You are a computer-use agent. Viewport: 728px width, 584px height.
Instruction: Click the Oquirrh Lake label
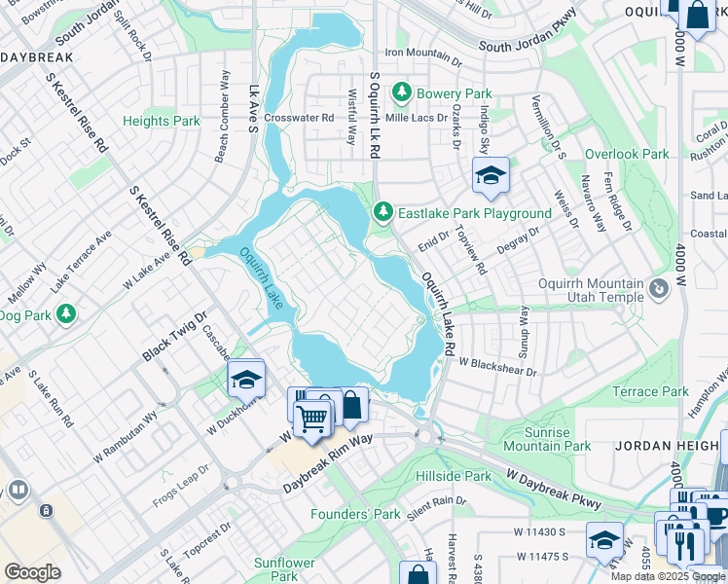pos(261,278)
